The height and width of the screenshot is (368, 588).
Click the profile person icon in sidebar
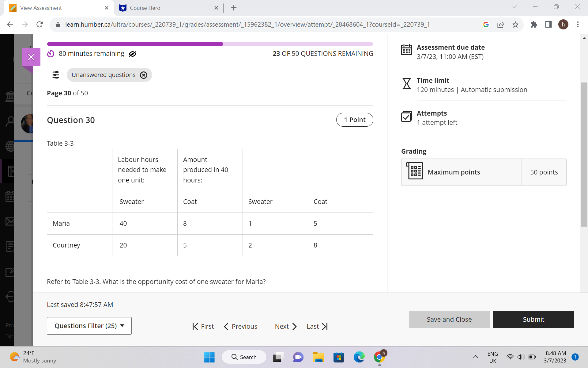click(x=10, y=121)
